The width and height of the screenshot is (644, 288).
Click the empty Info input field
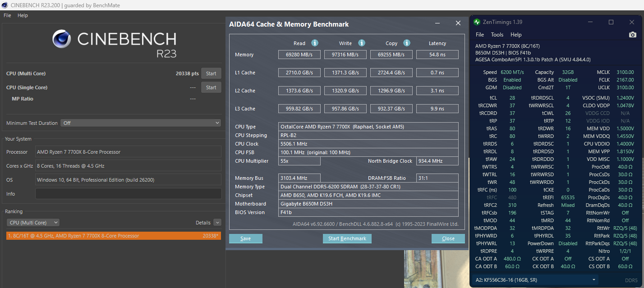tap(129, 194)
